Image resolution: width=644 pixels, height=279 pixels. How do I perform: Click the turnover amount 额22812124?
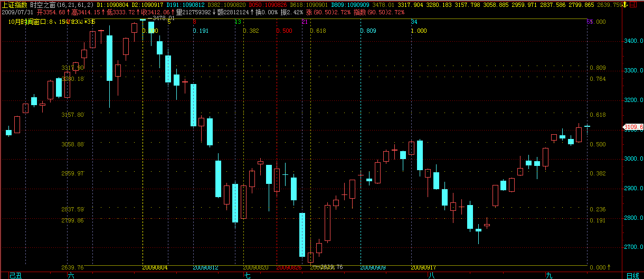[x=234, y=12]
